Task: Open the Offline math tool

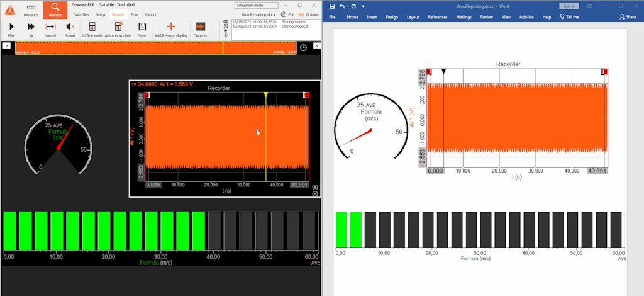Action: (92, 30)
